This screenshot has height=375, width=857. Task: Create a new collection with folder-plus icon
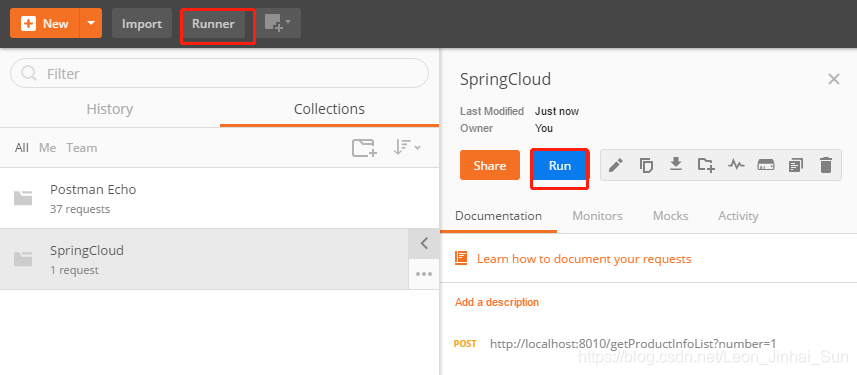point(364,148)
